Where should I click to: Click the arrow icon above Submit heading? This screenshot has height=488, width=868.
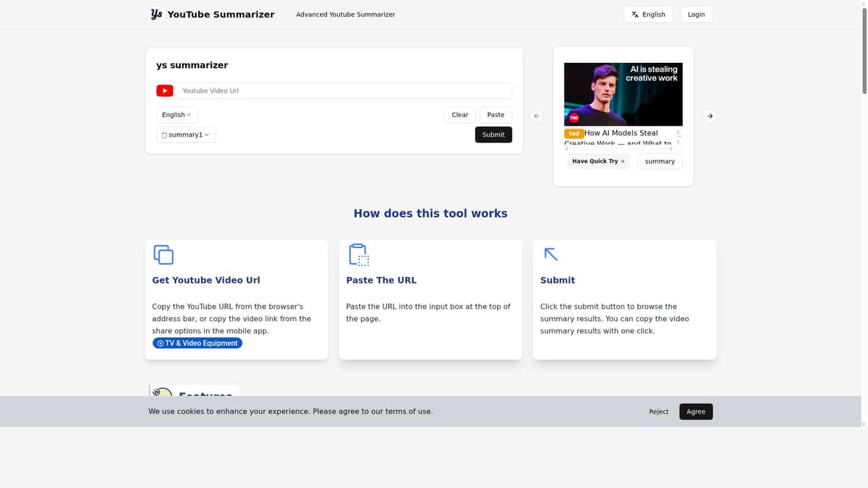pos(551,254)
